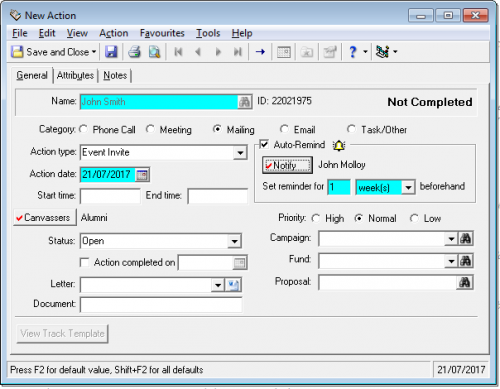Click the greyed delete folder toolbar icon
Screen dimensions: 500x389
coord(307,52)
